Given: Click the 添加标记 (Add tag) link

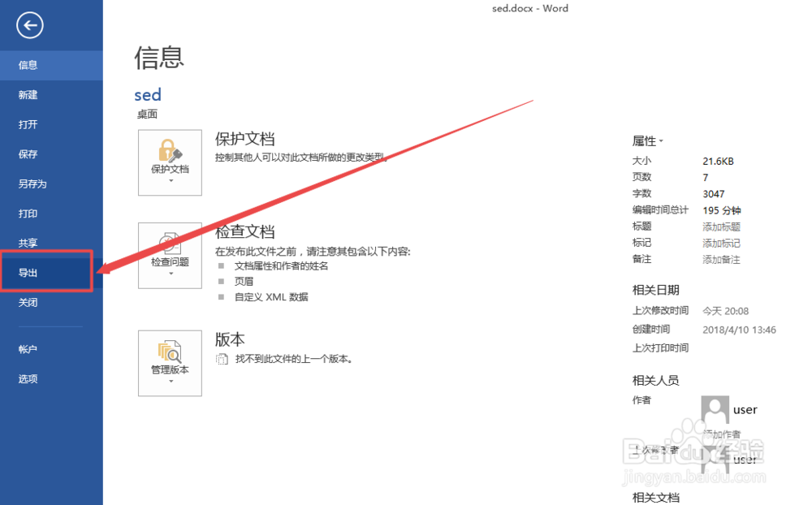Looking at the screenshot, I should (721, 242).
